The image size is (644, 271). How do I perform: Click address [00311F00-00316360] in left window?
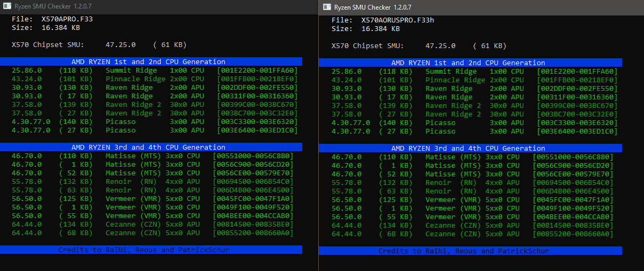click(257, 96)
